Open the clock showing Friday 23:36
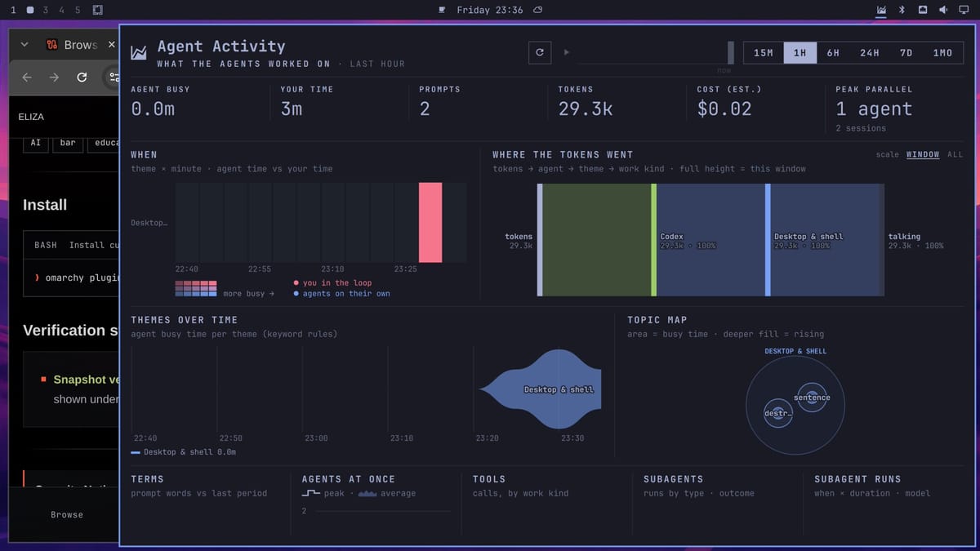980x551 pixels. [490, 10]
